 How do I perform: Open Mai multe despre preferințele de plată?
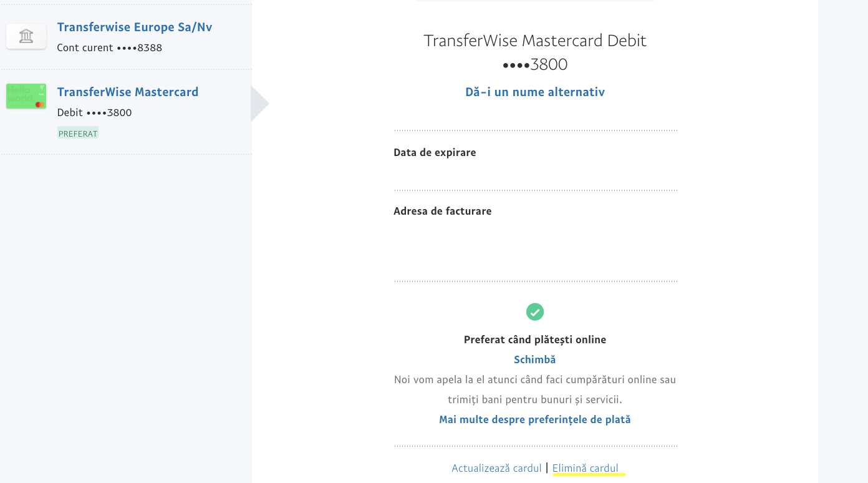(x=534, y=419)
